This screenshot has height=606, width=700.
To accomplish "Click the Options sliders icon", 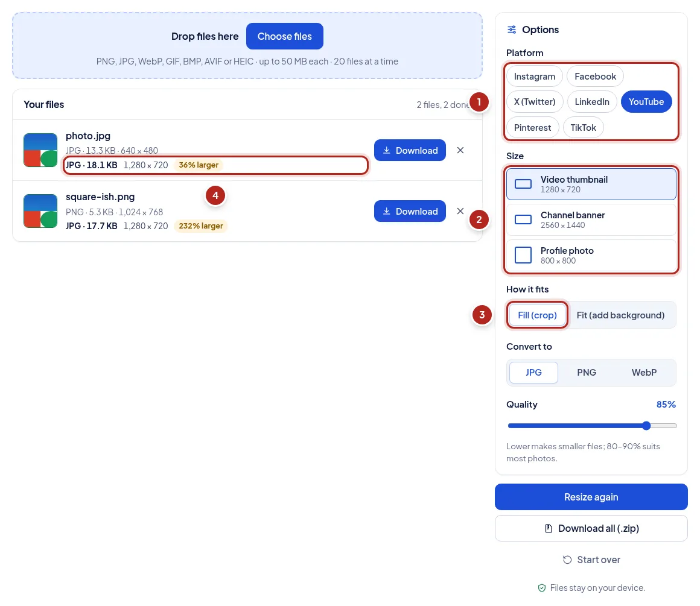I will pos(512,30).
